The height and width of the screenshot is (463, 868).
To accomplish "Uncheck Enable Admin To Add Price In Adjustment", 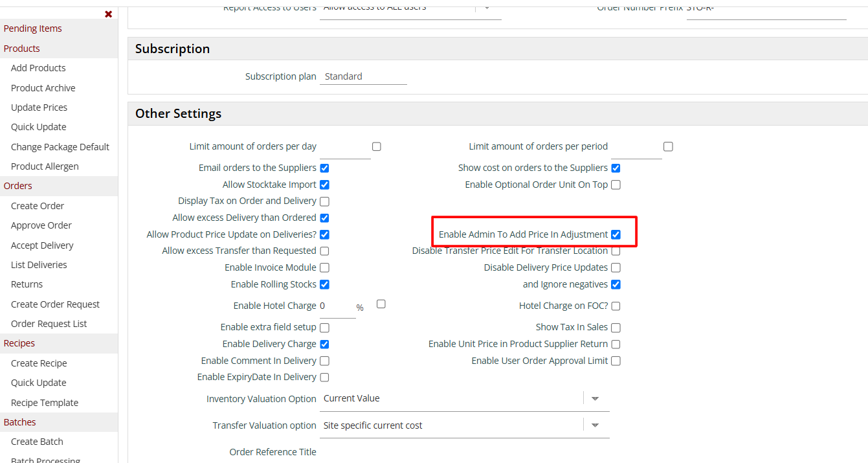I will point(616,234).
